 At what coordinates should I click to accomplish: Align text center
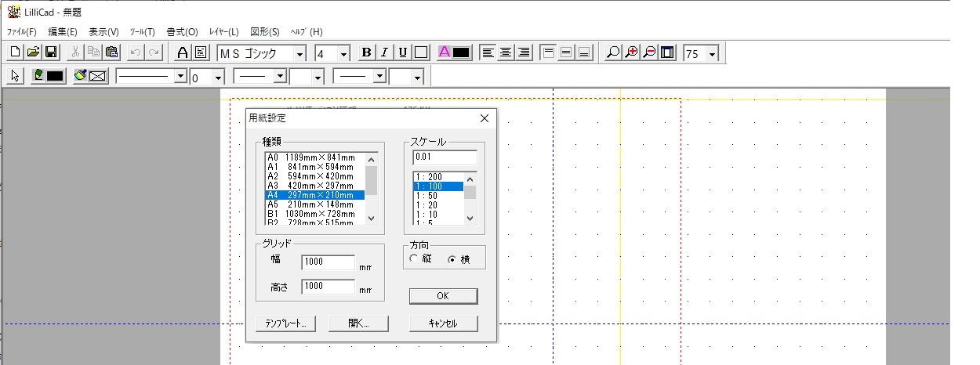click(x=506, y=52)
